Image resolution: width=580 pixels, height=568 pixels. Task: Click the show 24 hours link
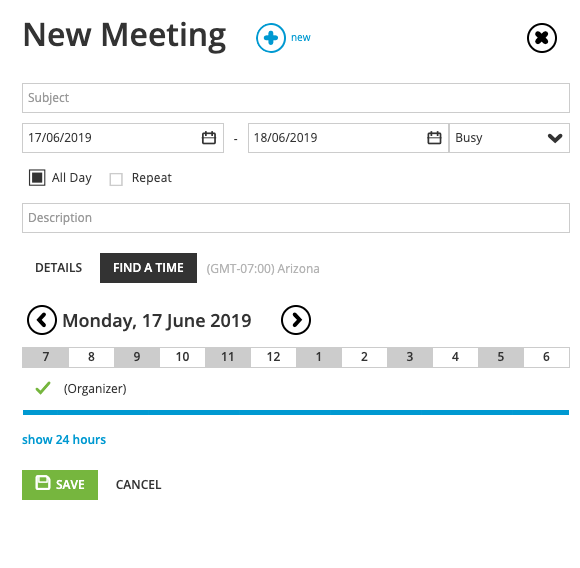click(x=64, y=440)
